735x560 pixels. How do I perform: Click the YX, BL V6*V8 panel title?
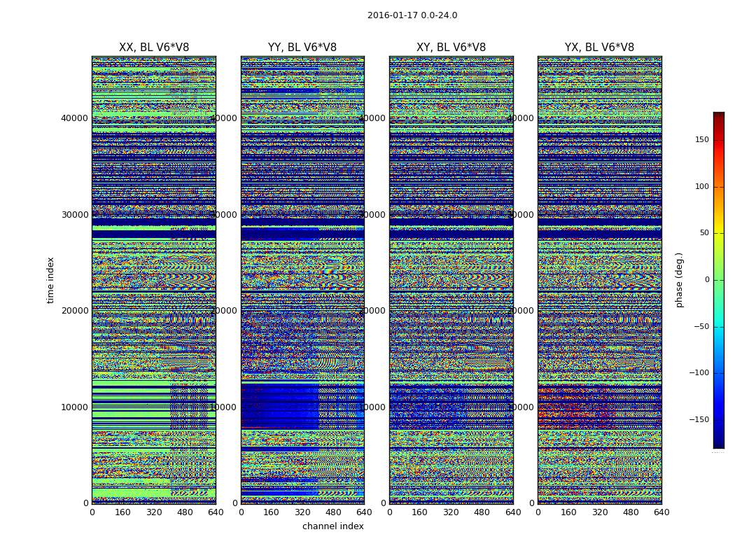point(599,48)
